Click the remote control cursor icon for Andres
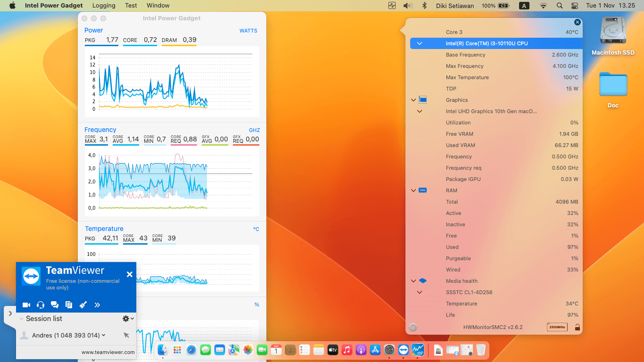Viewport: 644px width, 362px height. click(x=126, y=335)
